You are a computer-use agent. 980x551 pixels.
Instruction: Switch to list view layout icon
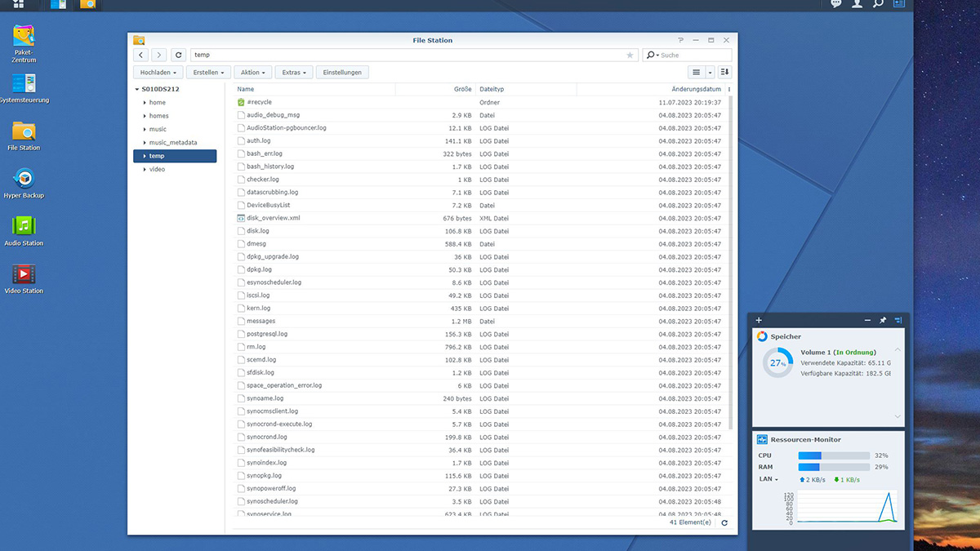[x=697, y=73]
